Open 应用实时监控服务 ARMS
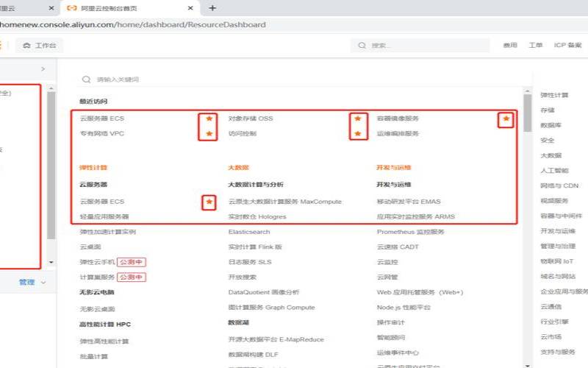This screenshot has height=368, width=588. click(x=416, y=217)
